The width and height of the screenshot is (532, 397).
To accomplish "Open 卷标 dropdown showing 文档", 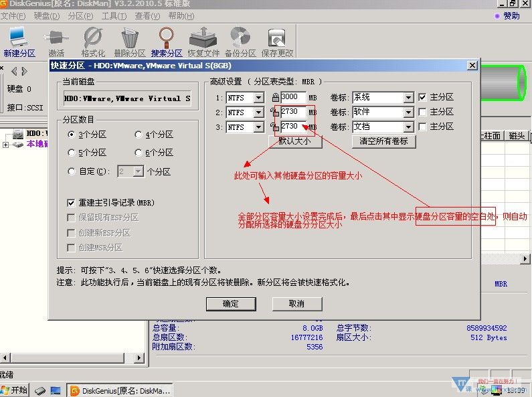I will point(408,127).
